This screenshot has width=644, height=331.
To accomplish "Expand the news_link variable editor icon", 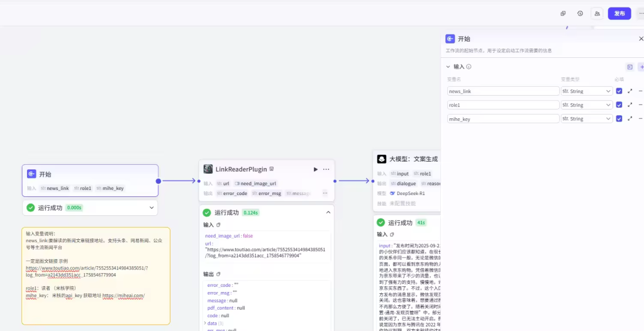I will 630,91.
